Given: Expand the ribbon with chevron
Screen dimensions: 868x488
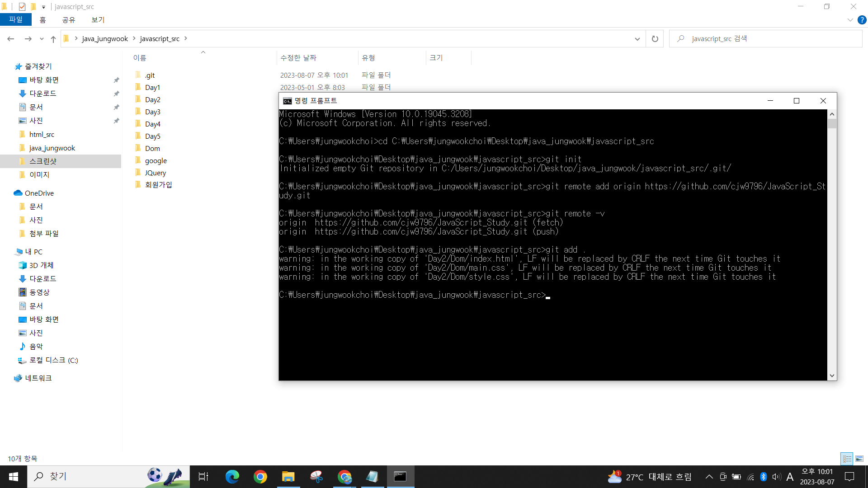Looking at the screenshot, I should (x=850, y=20).
